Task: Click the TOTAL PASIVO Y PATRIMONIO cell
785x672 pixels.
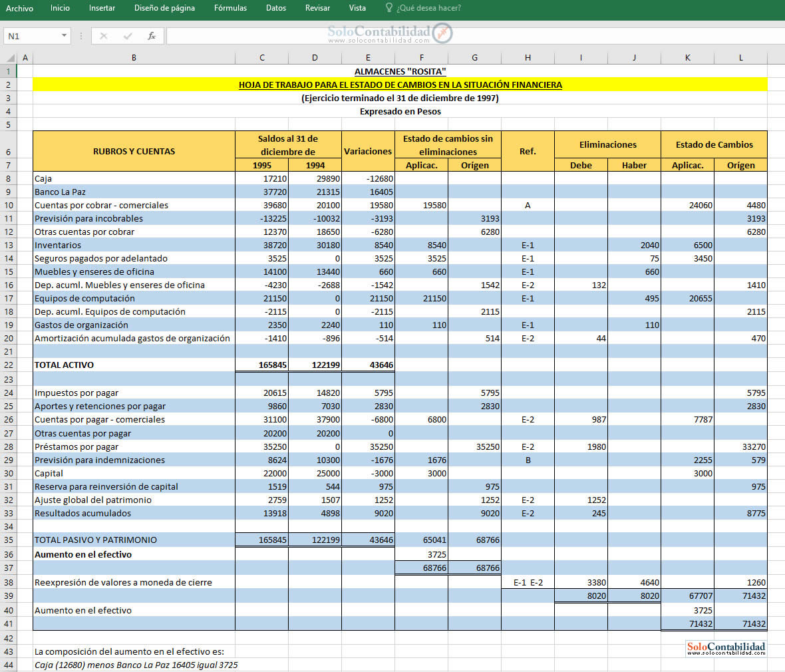Action: (134, 540)
